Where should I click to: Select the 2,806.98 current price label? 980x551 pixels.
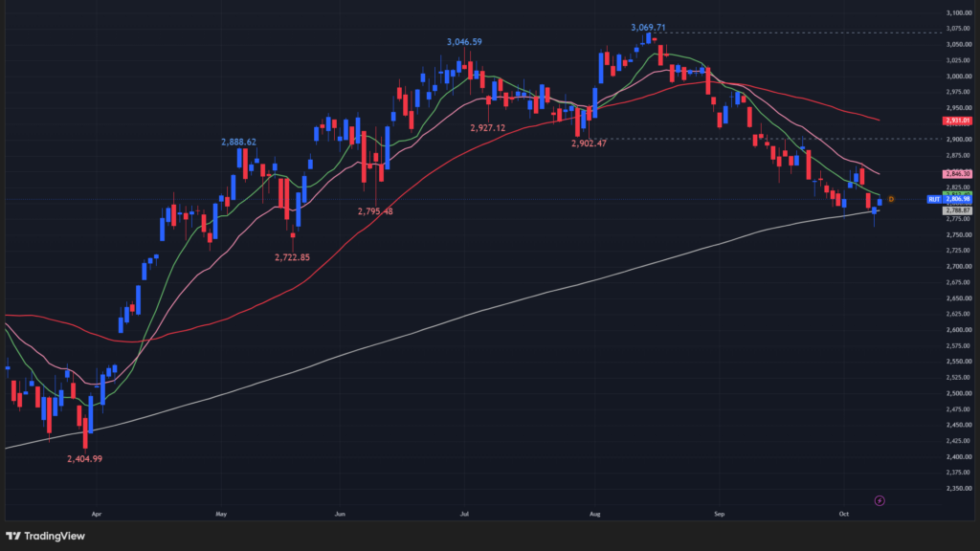(957, 199)
